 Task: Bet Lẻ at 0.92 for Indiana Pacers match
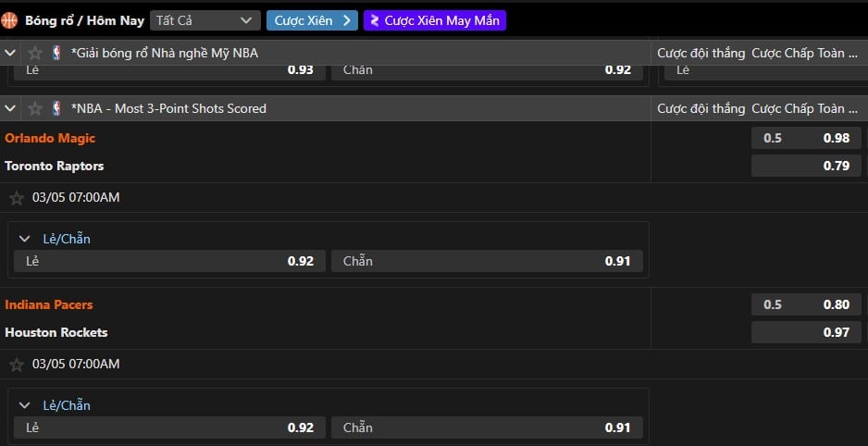pos(169,427)
